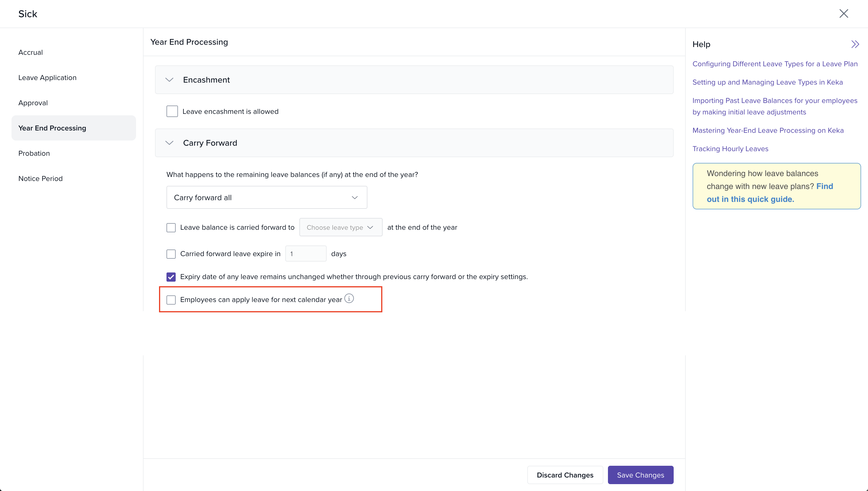The width and height of the screenshot is (868, 491).
Task: Open the Carry forward all dropdown
Action: click(267, 197)
